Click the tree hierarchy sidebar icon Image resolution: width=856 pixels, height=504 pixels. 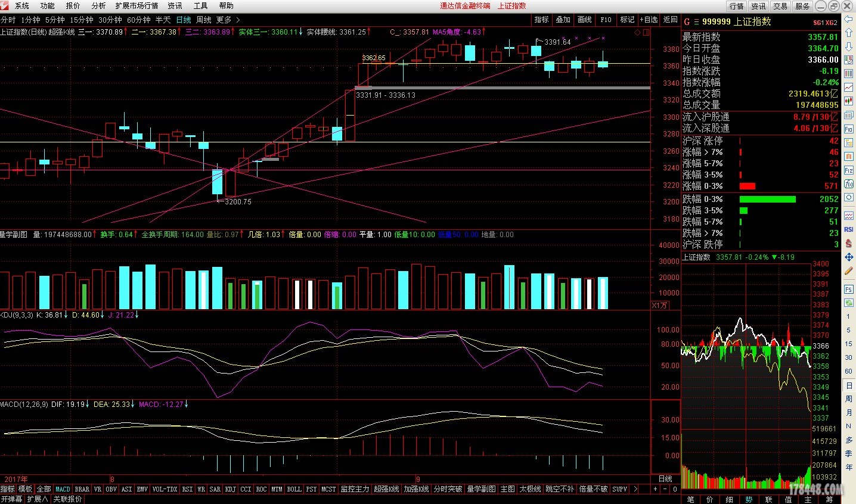point(849,143)
